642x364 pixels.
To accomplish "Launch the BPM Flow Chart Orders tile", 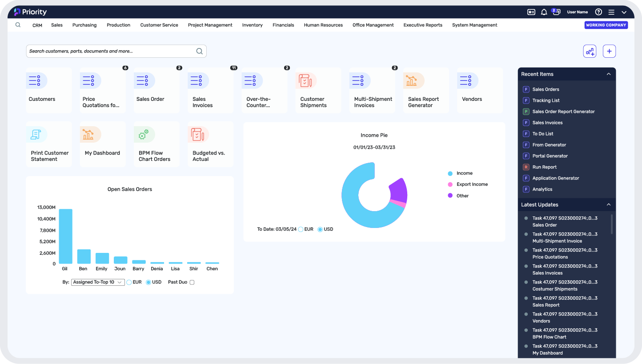I will [x=156, y=144].
